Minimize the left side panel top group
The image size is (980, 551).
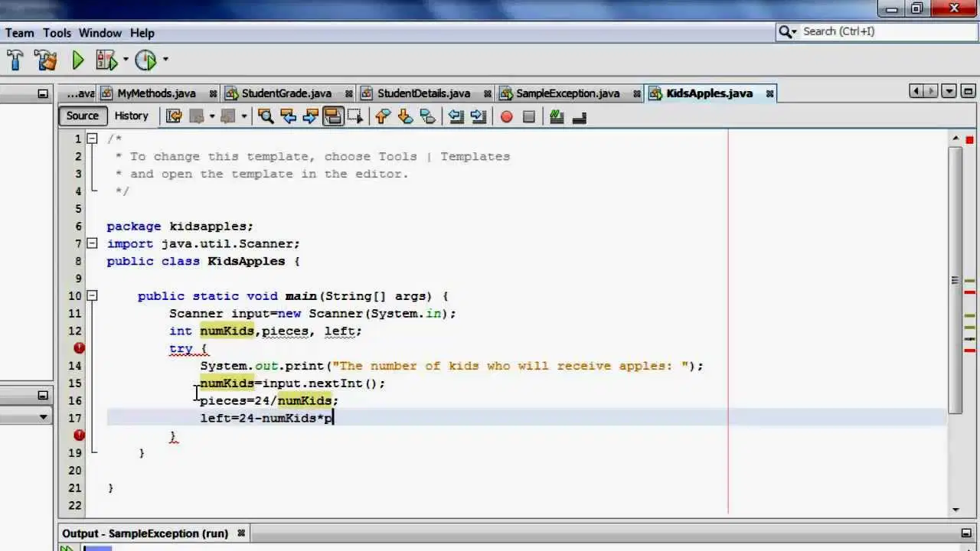43,93
